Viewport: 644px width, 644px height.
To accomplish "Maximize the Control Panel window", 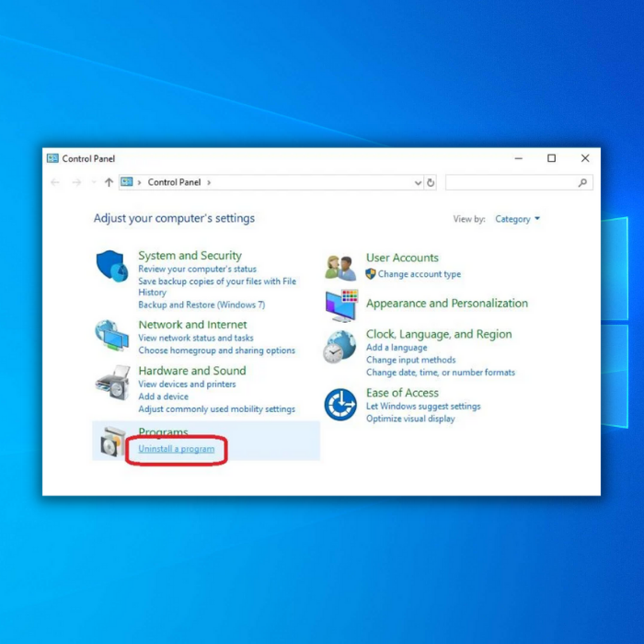I will (551, 158).
